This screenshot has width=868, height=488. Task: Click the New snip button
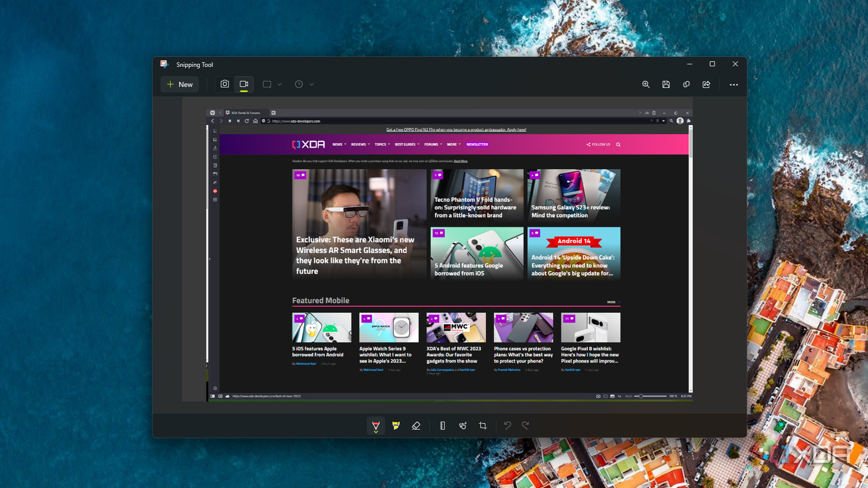pos(180,85)
